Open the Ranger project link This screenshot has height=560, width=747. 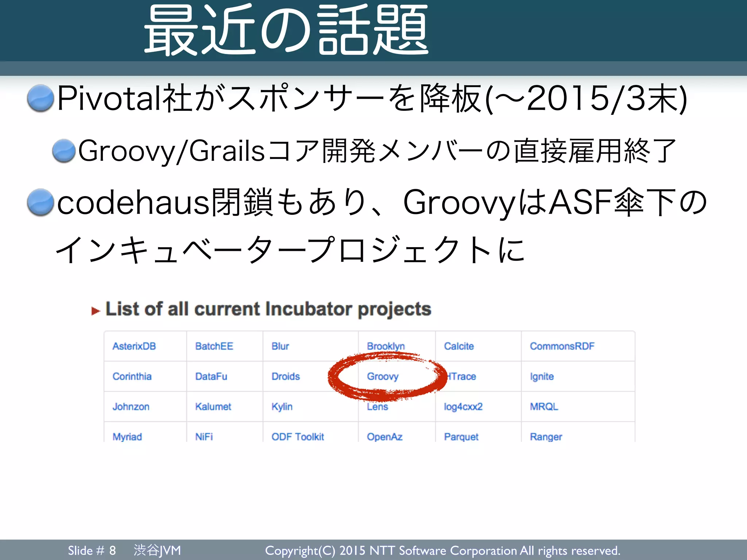tap(546, 437)
